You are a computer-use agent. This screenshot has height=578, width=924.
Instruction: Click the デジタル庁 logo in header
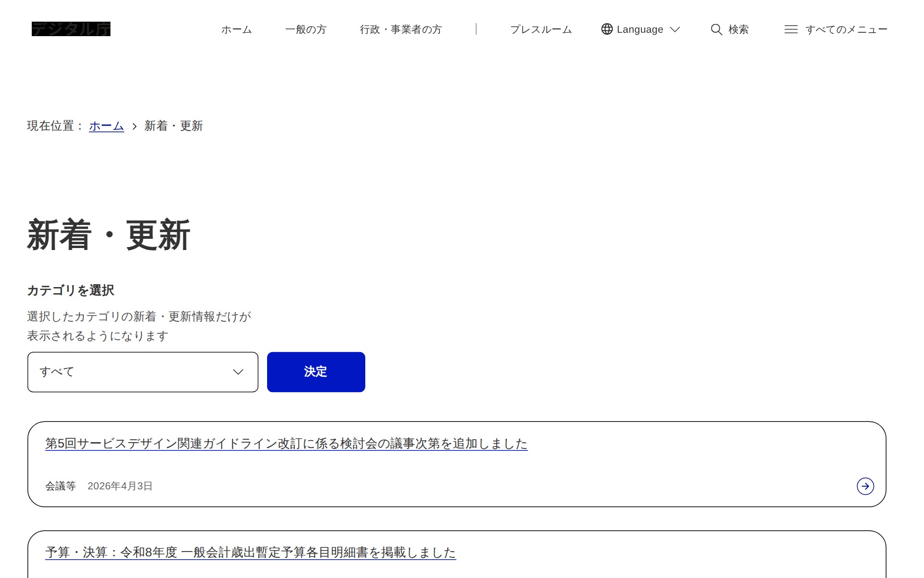point(71,29)
